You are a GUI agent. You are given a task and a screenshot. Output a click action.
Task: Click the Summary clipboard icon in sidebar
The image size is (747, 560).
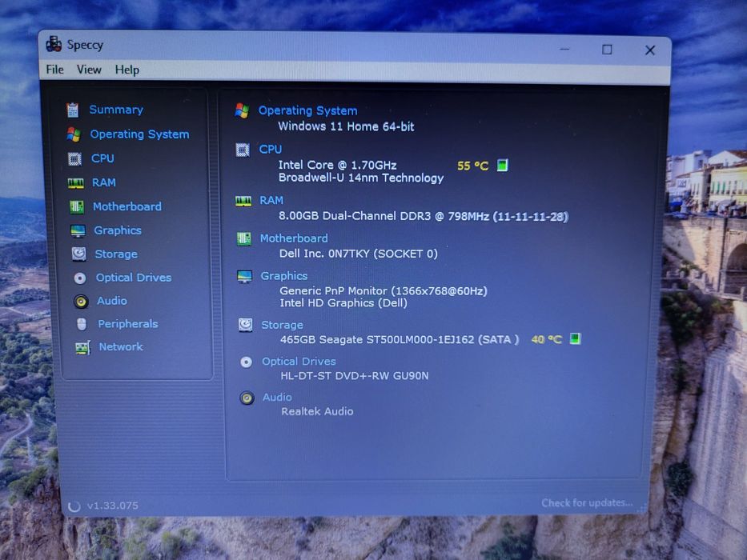72,110
